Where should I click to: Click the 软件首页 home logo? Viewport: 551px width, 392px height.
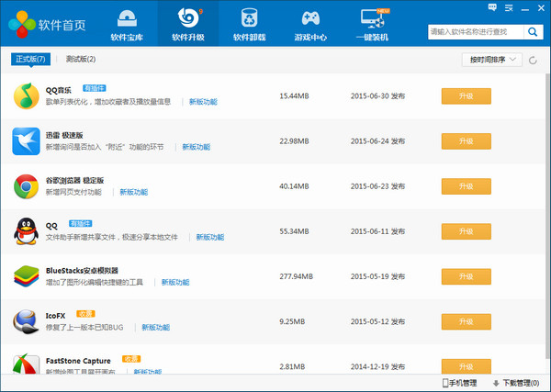click(x=46, y=24)
